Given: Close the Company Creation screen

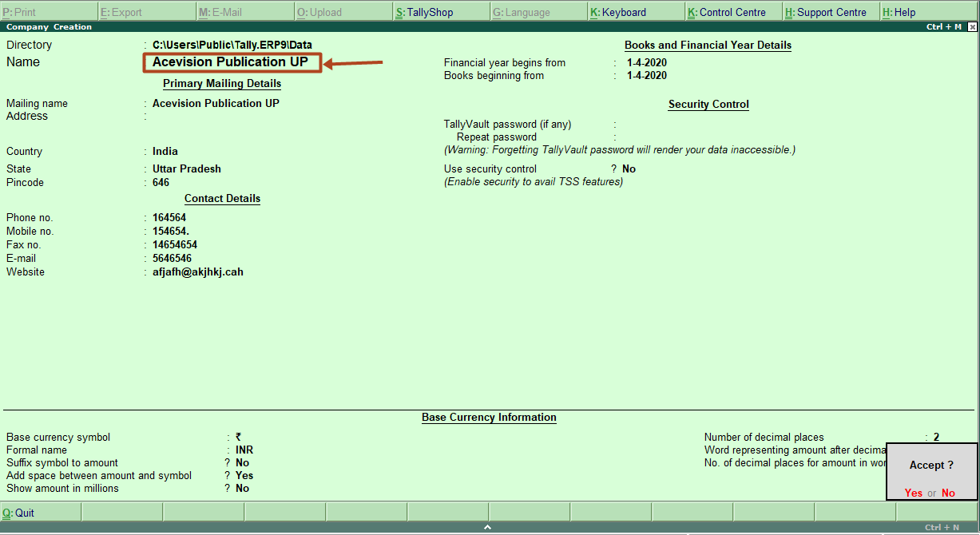Looking at the screenshot, I should point(972,27).
